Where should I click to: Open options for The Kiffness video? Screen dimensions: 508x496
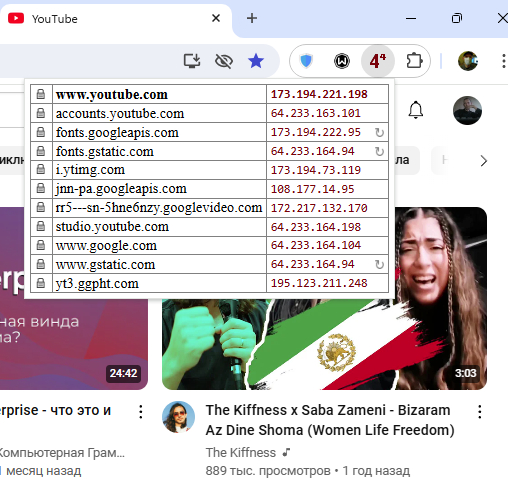pyautogui.click(x=480, y=412)
